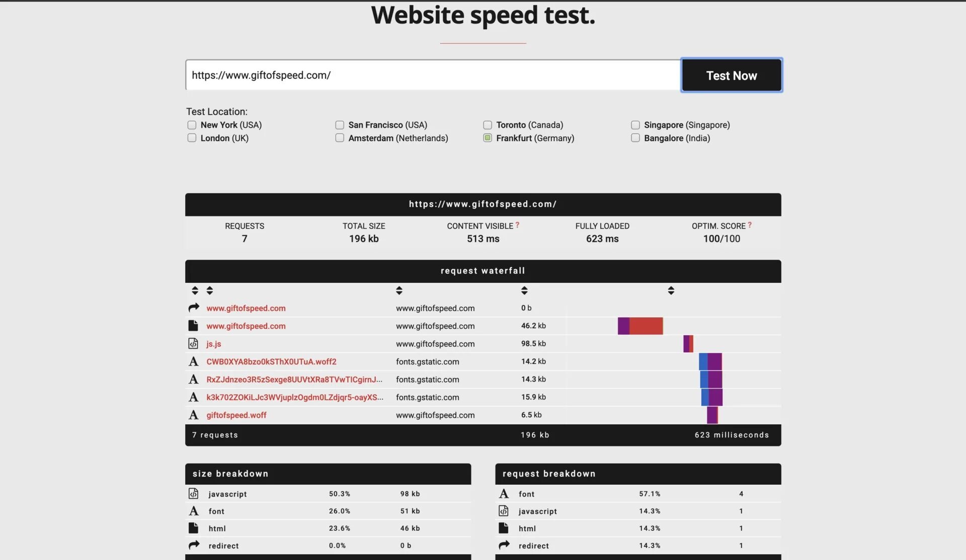The width and height of the screenshot is (966, 560).
Task: Sort waterfall by domain column
Action: [399, 291]
